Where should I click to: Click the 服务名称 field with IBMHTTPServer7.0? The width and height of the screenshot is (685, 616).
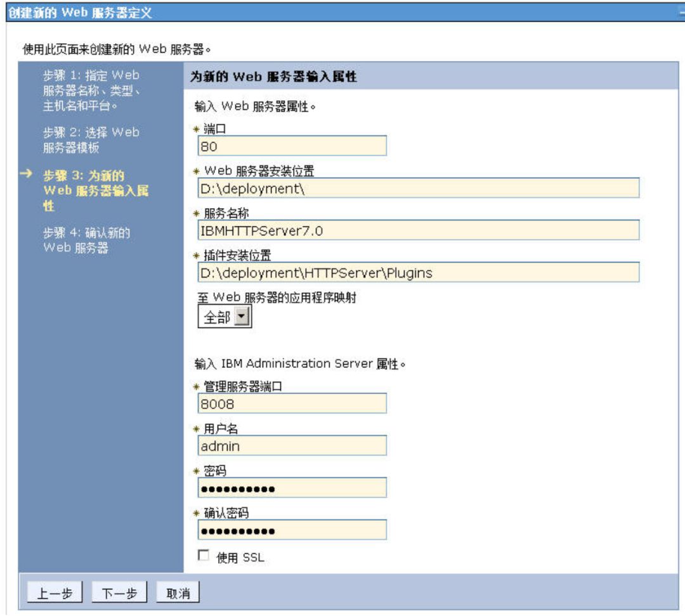[x=419, y=230]
